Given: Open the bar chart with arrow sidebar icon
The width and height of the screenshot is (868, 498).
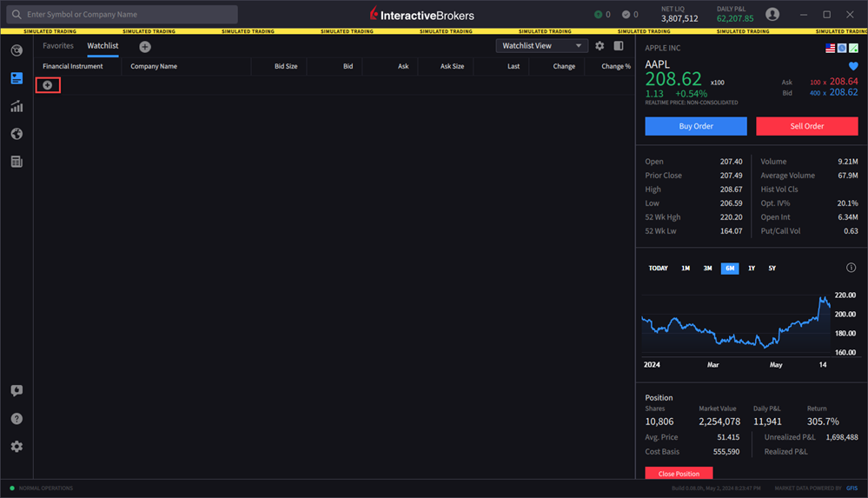Looking at the screenshot, I should click(x=17, y=106).
